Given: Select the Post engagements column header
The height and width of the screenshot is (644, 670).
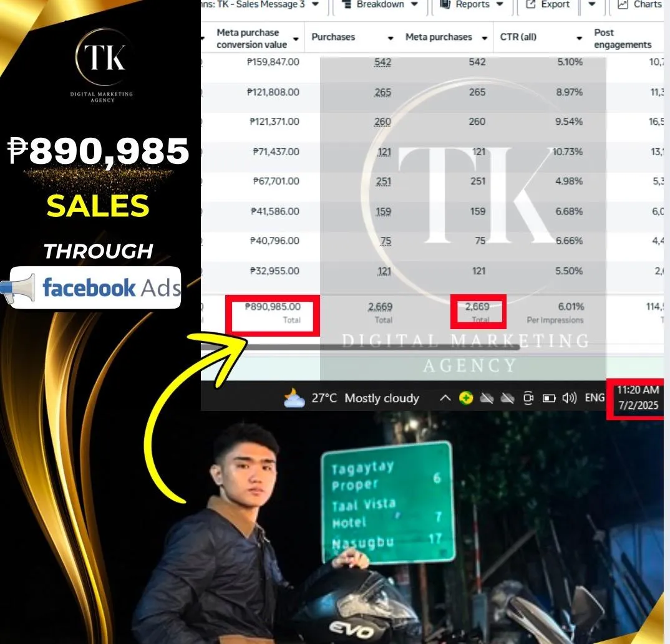Looking at the screenshot, I should pos(622,39).
